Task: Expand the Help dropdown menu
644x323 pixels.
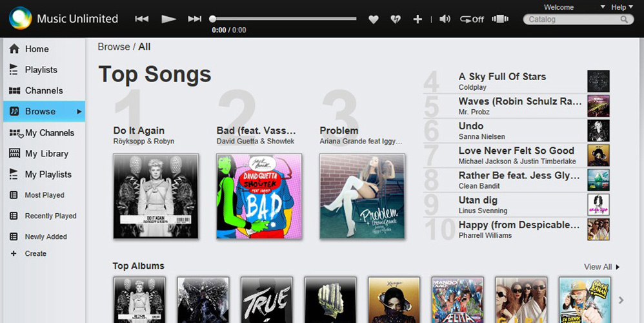Action: [x=622, y=7]
